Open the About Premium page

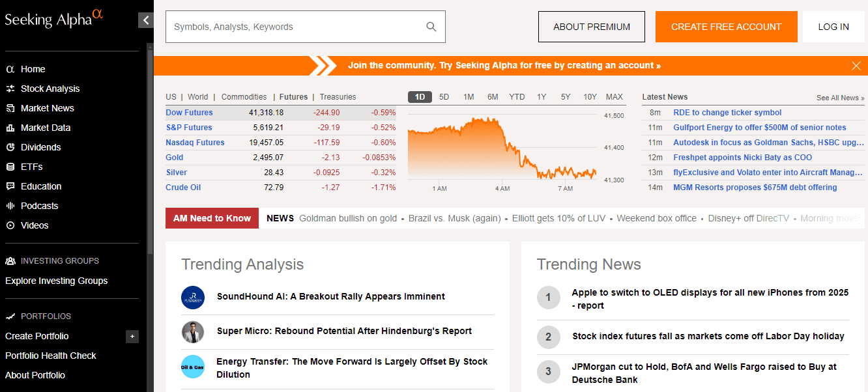[x=592, y=27]
